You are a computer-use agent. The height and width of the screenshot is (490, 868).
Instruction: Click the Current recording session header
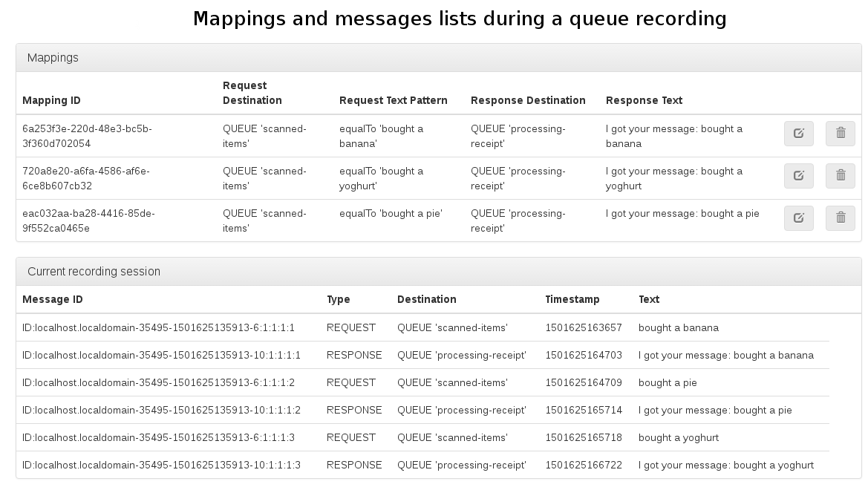94,272
